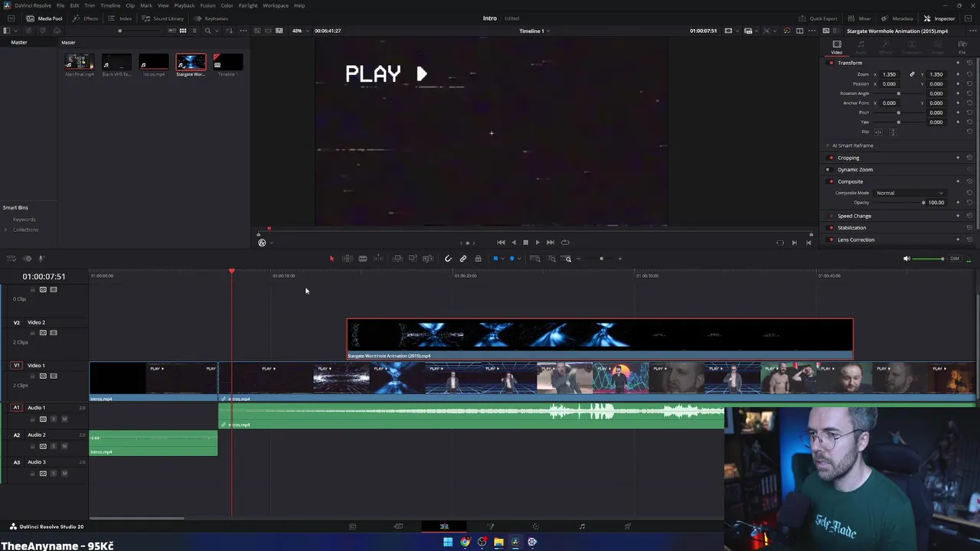The image size is (980, 551).
Task: Toggle the Lens Correction enable switch
Action: [831, 240]
